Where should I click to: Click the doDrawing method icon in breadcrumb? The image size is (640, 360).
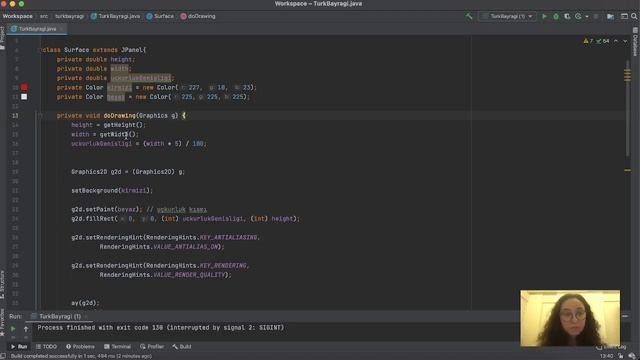[183, 16]
